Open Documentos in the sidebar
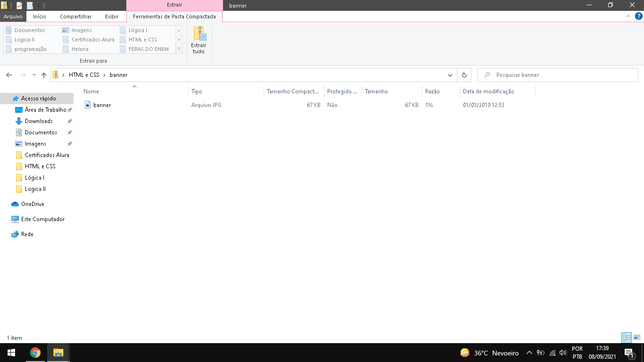This screenshot has width=644, height=362. [x=41, y=132]
